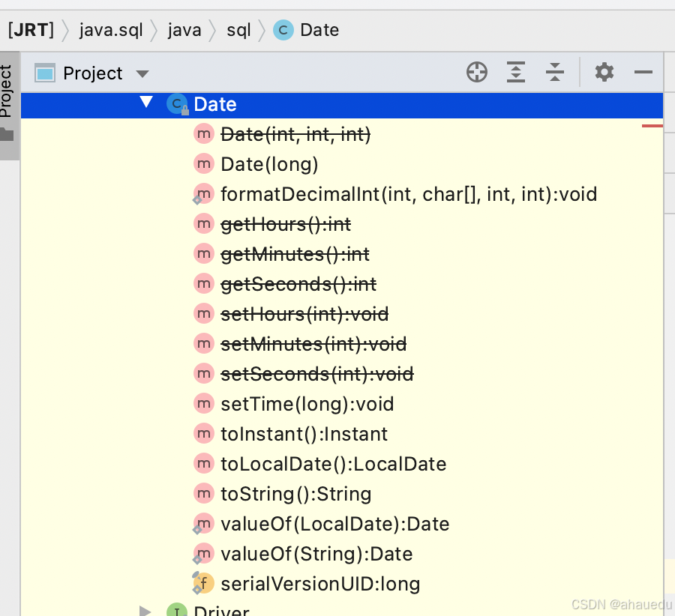Click [JRT] in the breadcrumb
675x616 pixels.
tap(30, 30)
